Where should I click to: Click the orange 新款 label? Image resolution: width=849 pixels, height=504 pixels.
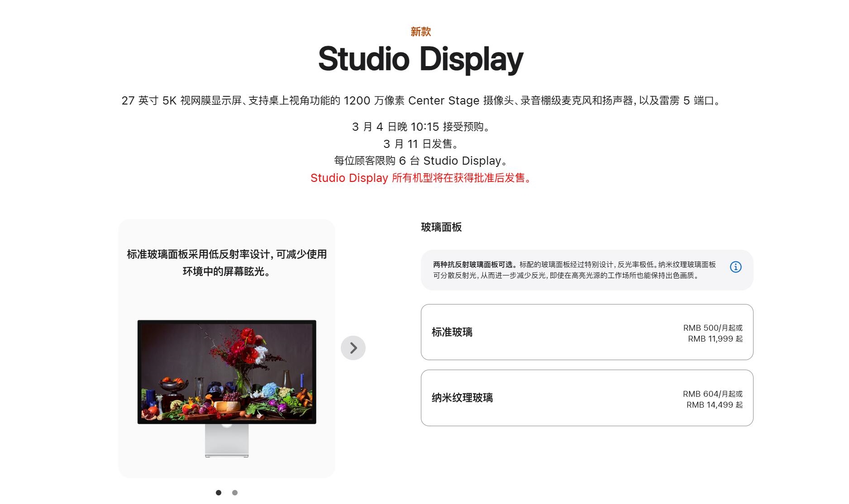coord(420,32)
